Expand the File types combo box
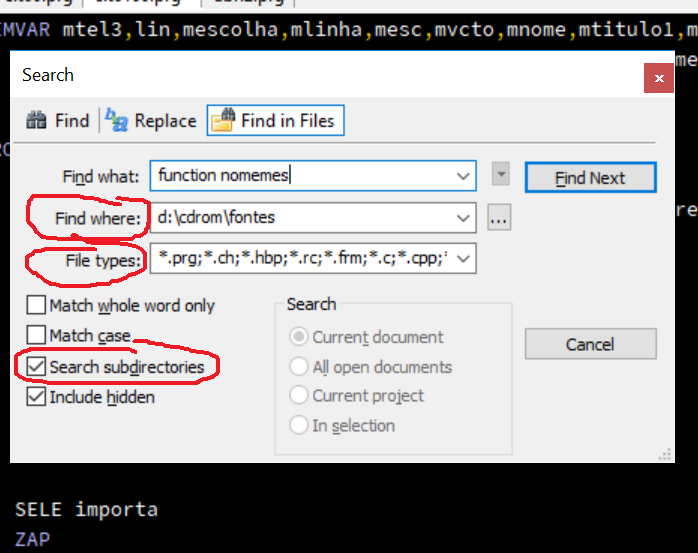698x553 pixels. 463,259
